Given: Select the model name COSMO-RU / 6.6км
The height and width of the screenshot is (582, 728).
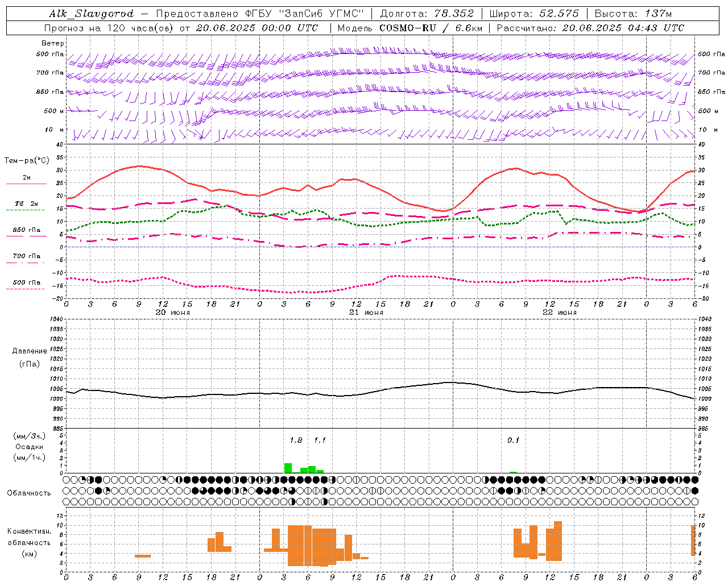Looking at the screenshot, I should [431, 28].
